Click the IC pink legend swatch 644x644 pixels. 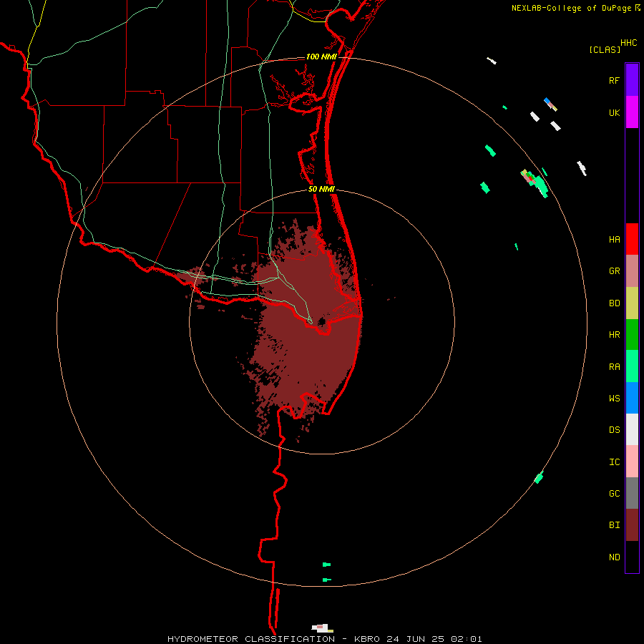click(632, 462)
